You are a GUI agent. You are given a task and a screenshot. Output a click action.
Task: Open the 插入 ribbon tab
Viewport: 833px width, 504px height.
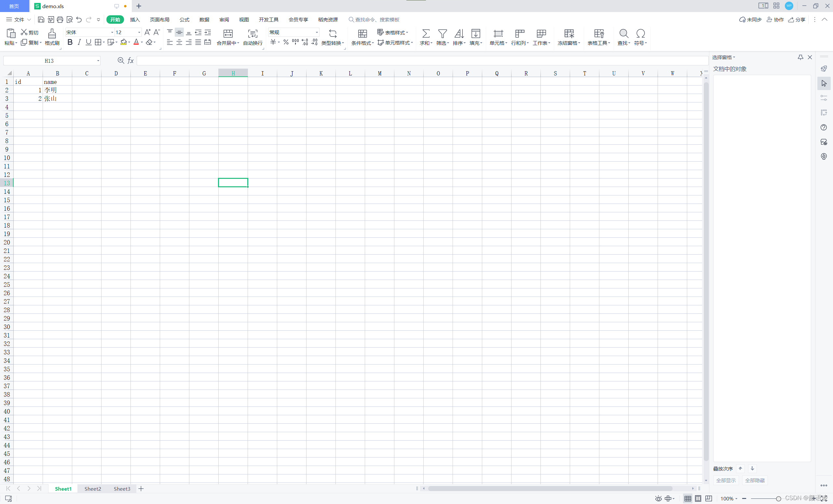135,20
